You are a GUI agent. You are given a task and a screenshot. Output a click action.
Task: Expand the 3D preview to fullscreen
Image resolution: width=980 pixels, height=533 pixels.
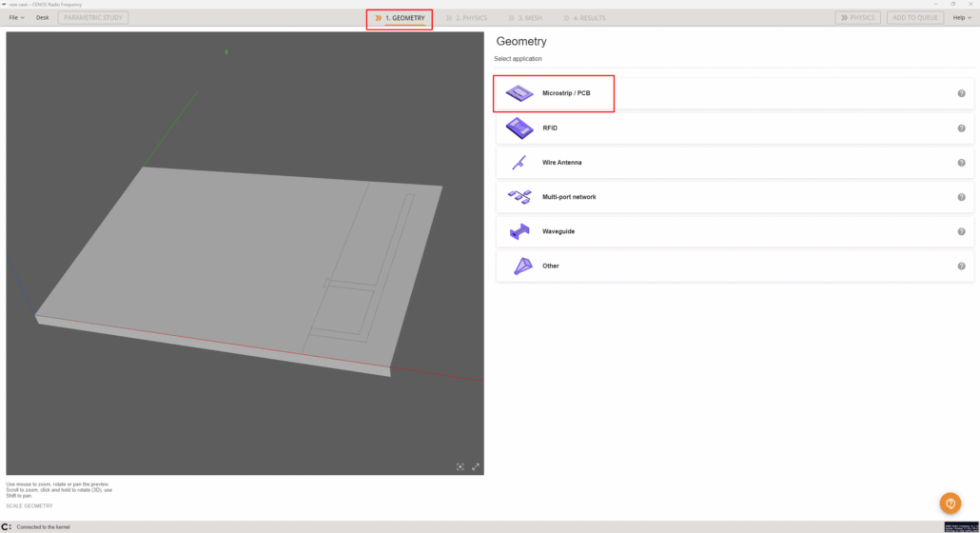[x=476, y=466]
